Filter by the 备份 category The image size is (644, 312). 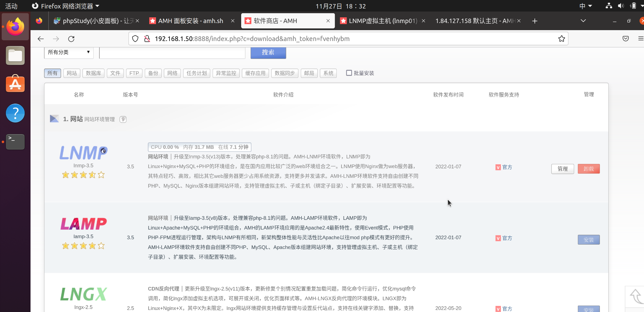153,73
